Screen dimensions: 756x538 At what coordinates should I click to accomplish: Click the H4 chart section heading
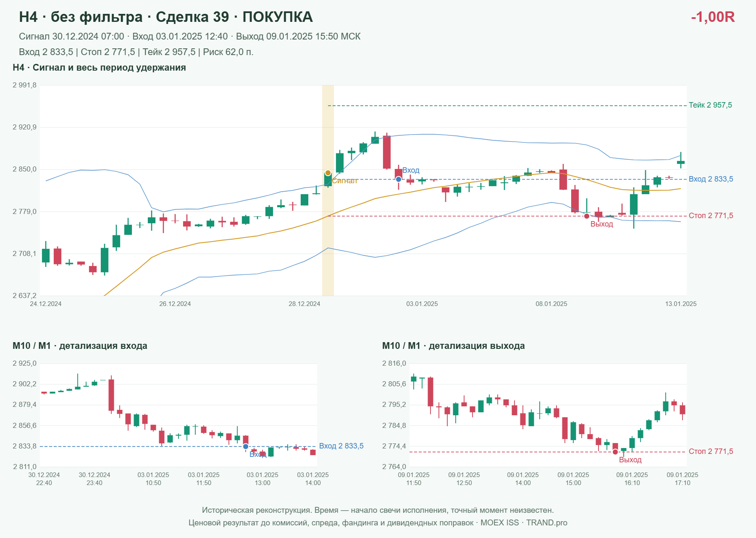[99, 68]
